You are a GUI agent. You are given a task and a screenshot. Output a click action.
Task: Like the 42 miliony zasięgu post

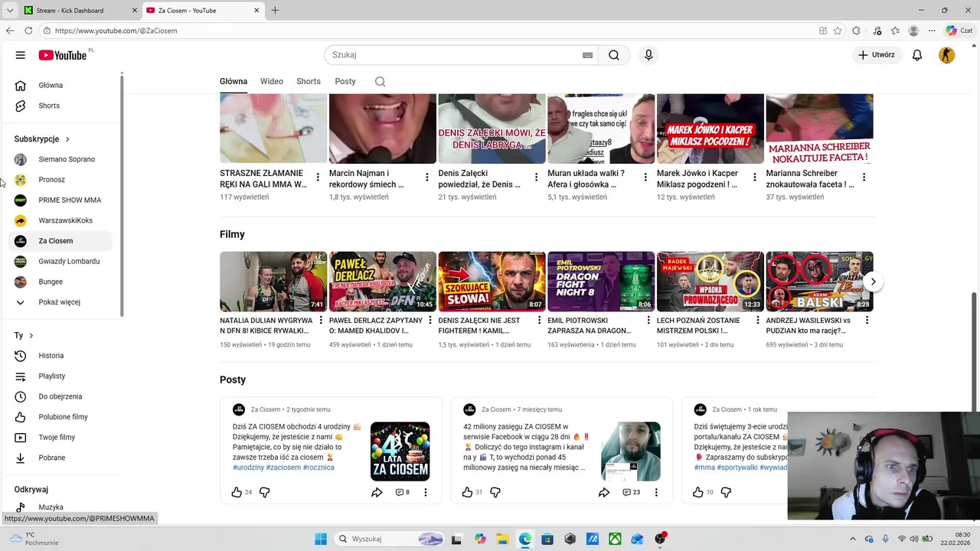[x=467, y=492]
